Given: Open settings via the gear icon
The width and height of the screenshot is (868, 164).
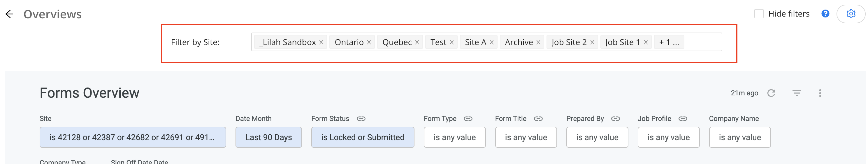Looking at the screenshot, I should pos(851,14).
